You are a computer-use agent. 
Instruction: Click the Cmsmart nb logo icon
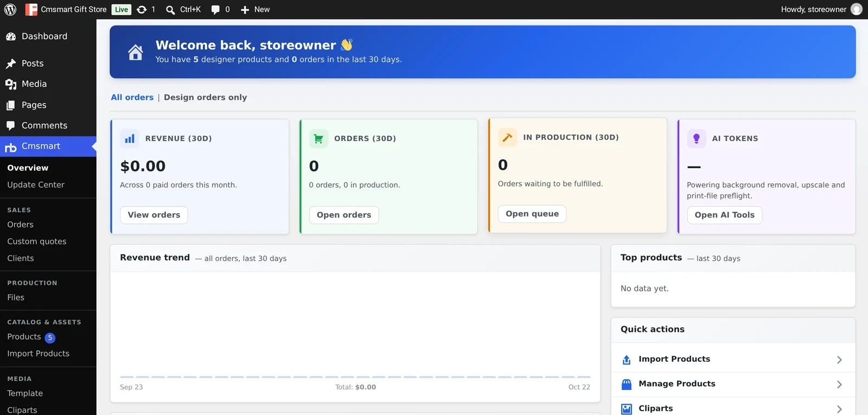click(11, 147)
